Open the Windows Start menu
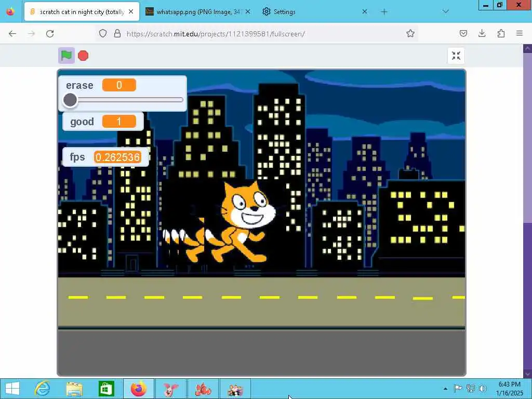Screen dimensions: 532x399 coord(12,389)
